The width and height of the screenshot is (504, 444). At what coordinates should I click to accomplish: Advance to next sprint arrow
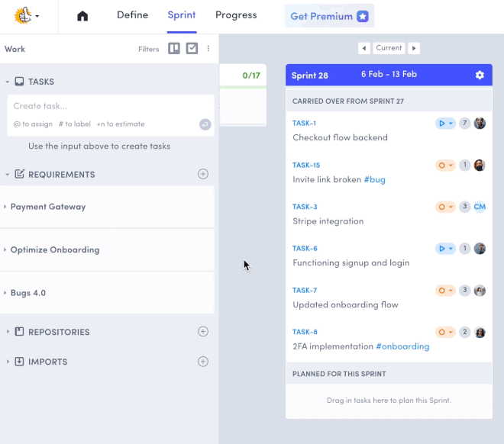414,48
